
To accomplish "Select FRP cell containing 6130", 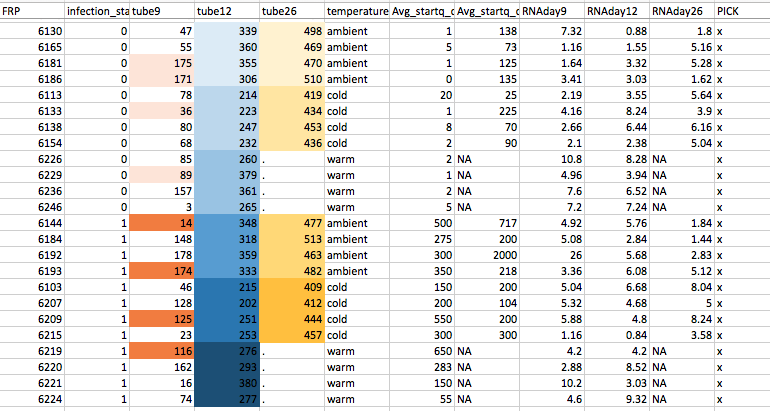I will (x=32, y=32).
